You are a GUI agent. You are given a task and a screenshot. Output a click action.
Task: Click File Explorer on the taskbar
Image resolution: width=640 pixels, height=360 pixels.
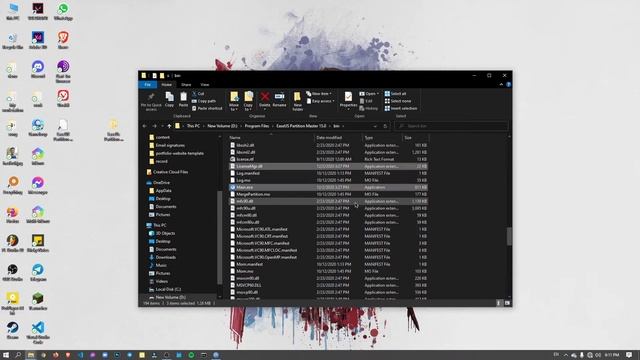click(x=31, y=355)
